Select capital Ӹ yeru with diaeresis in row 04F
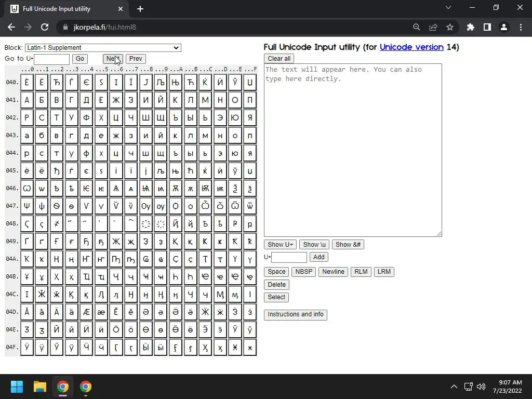 (146, 347)
